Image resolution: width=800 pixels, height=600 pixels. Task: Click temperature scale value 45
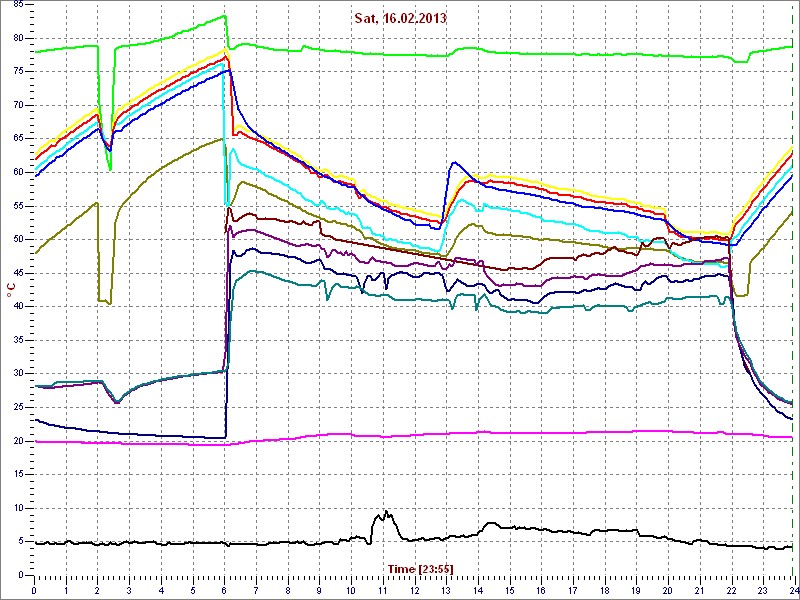click(x=18, y=273)
